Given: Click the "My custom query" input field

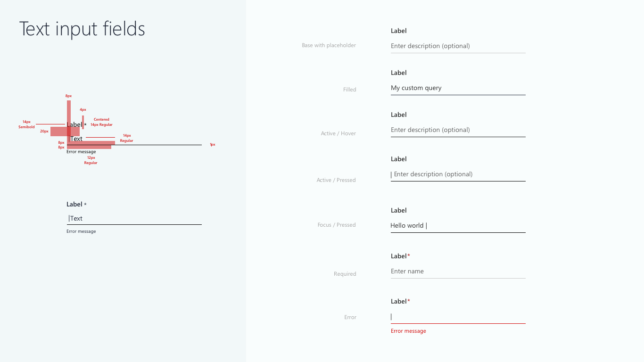Looking at the screenshot, I should [x=457, y=88].
